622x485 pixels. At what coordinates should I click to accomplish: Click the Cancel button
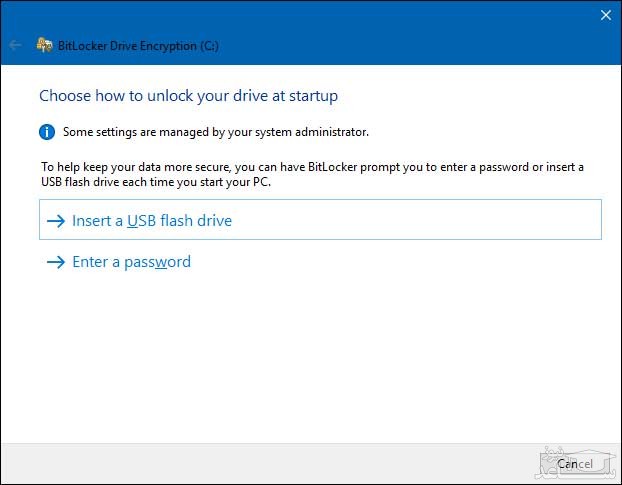click(x=575, y=464)
